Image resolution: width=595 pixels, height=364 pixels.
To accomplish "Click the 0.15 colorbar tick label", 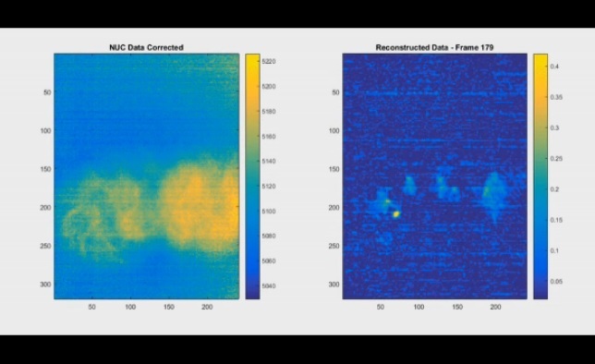I will point(556,220).
